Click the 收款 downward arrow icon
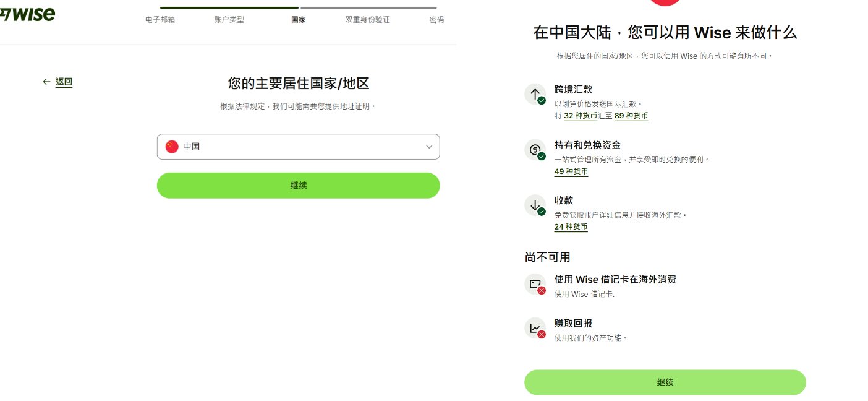Image resolution: width=868 pixels, height=401 pixels. tap(535, 205)
